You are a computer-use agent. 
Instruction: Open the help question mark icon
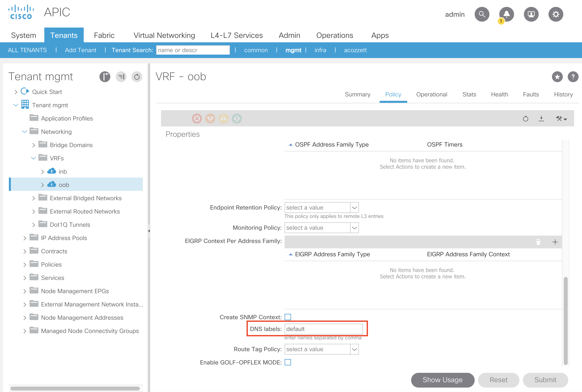click(573, 77)
